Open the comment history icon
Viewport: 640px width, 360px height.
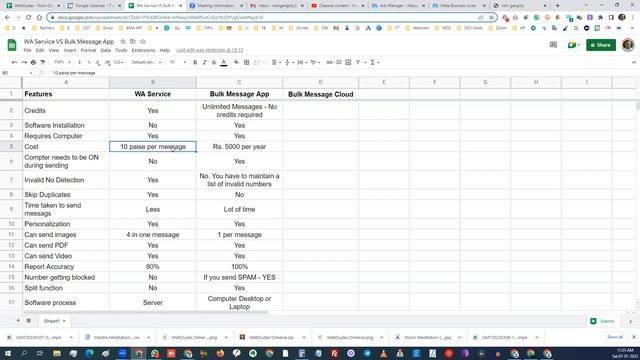[x=553, y=45]
